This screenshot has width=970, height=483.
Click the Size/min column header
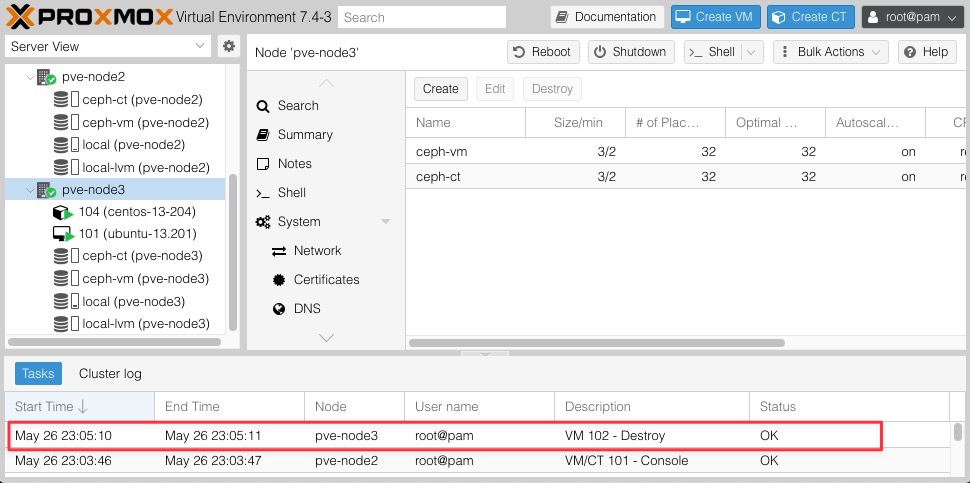(575, 122)
